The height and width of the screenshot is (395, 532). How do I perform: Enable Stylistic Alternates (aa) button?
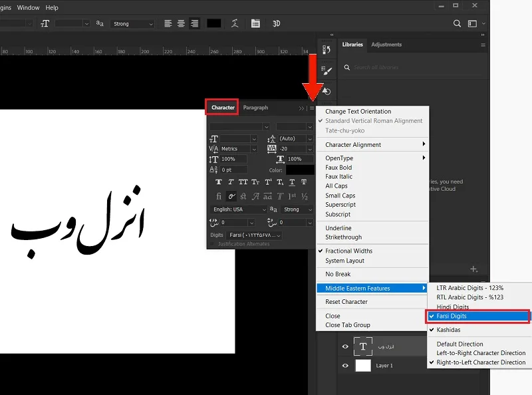tap(268, 196)
